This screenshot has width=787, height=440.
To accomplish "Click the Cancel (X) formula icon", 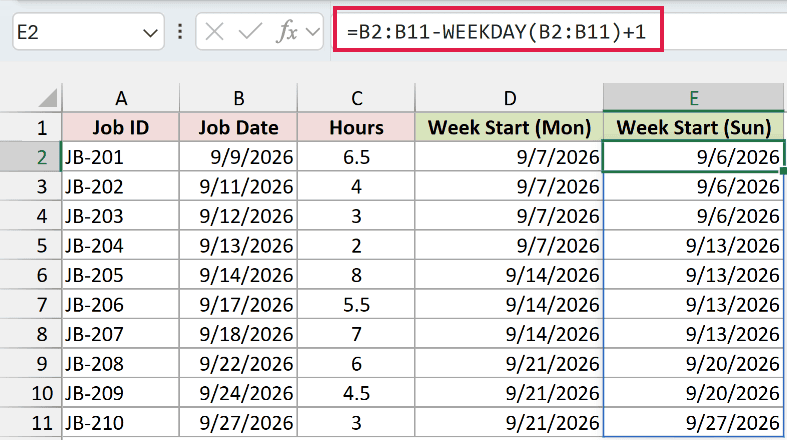I will pyautogui.click(x=214, y=32).
